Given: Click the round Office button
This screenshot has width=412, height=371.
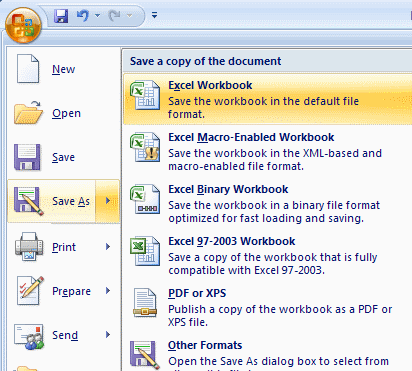Looking at the screenshot, I should [x=23, y=26].
